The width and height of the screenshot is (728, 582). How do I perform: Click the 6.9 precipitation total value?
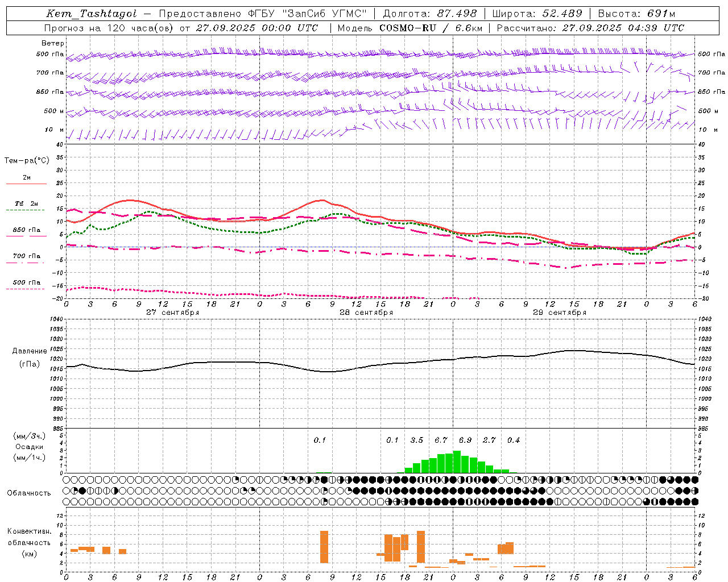[x=465, y=440]
